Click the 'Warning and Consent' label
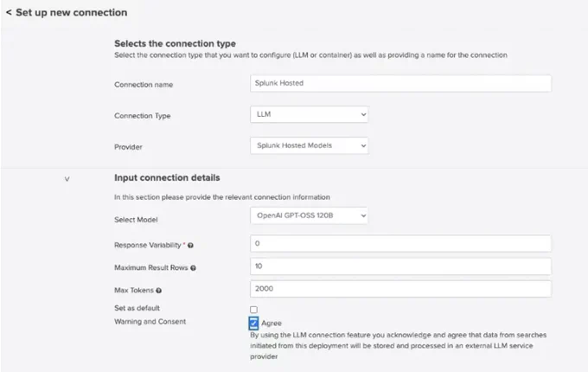Image resolution: width=588 pixels, height=372 pixels. [150, 322]
